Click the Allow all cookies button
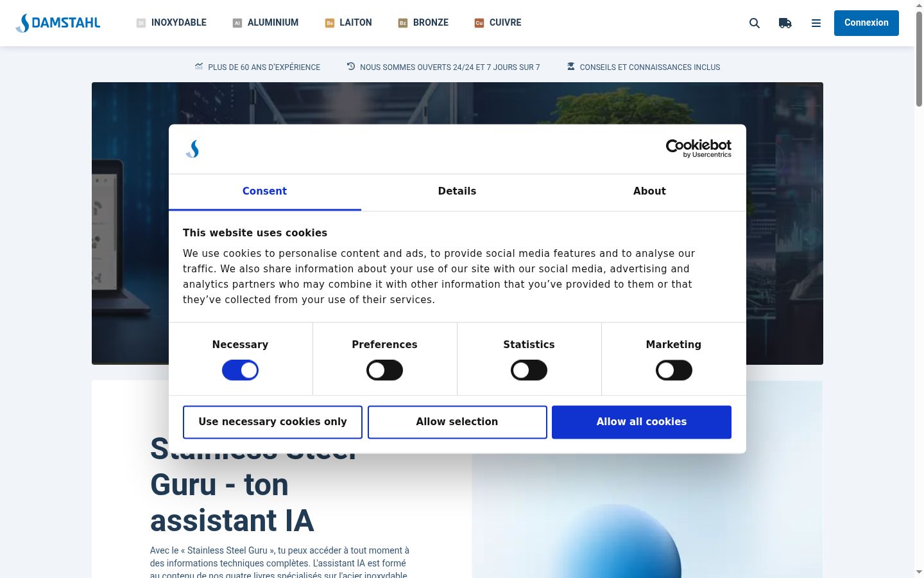 (642, 422)
